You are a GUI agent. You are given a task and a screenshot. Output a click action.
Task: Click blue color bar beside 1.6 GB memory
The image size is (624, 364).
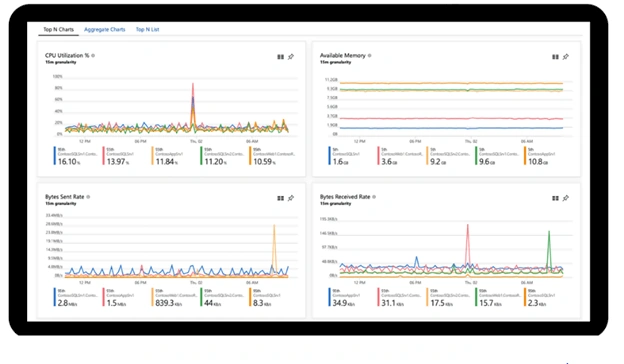click(x=330, y=156)
